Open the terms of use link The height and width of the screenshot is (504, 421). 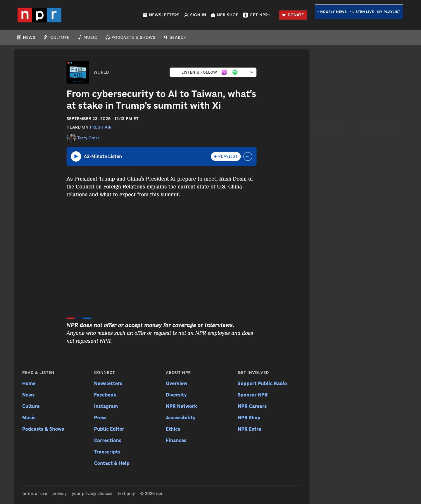pyautogui.click(x=34, y=493)
